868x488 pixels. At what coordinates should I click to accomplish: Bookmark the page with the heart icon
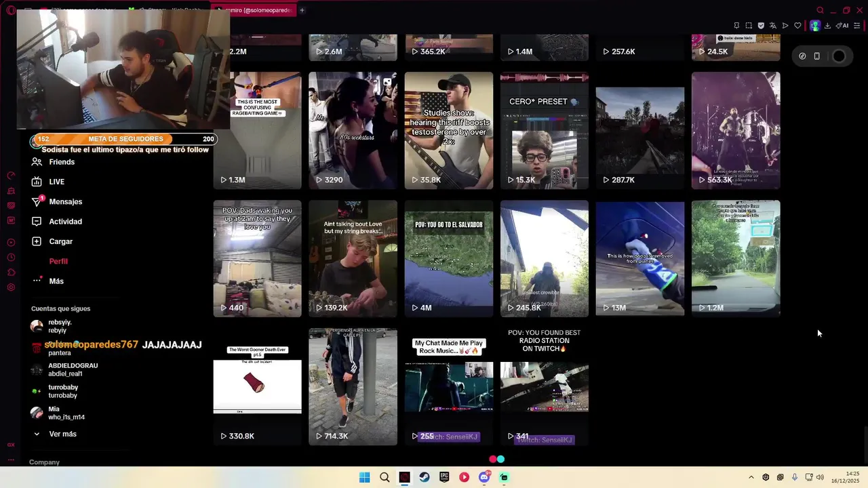coord(797,26)
